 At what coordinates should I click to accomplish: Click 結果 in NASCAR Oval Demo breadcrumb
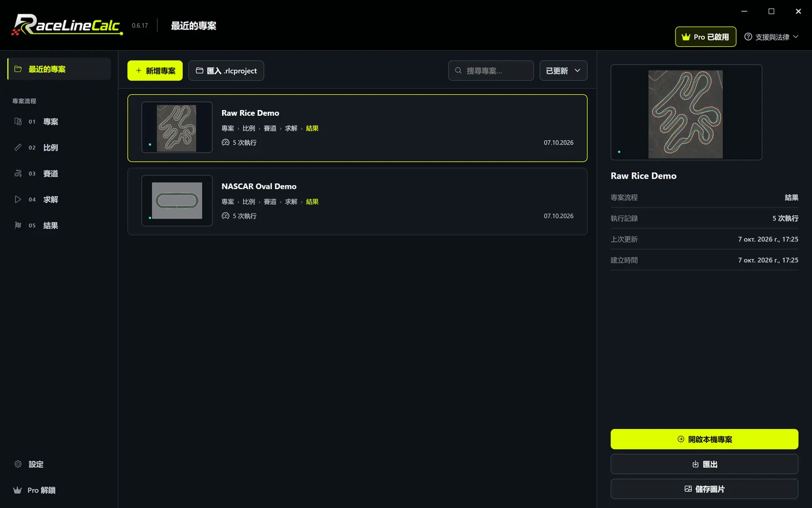pos(312,202)
